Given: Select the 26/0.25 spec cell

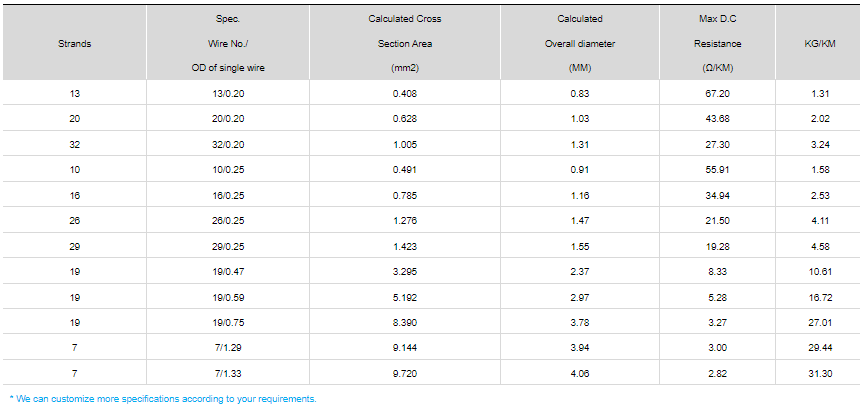Looking at the screenshot, I should 228,220.
